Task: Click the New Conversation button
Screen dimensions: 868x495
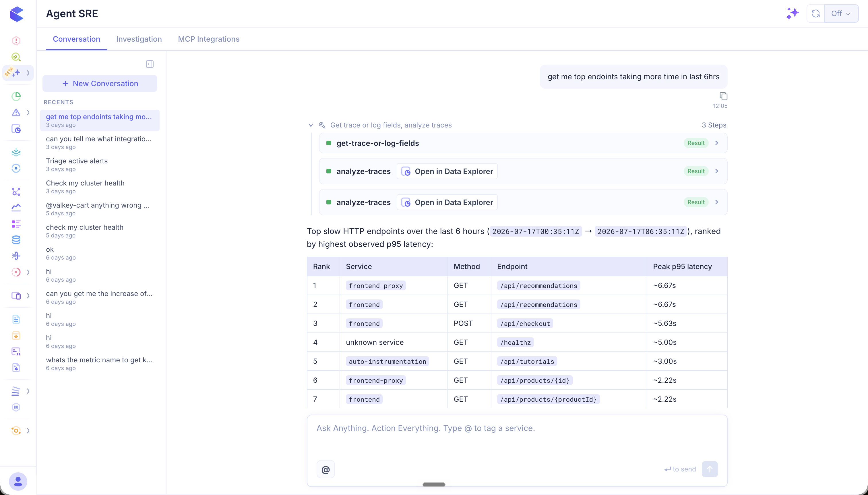Action: (x=100, y=83)
